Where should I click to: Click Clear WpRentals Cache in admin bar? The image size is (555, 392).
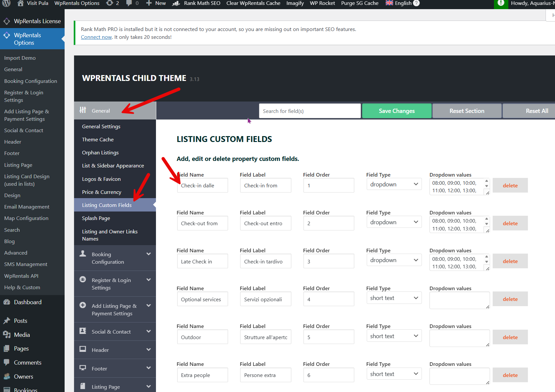pos(253,3)
